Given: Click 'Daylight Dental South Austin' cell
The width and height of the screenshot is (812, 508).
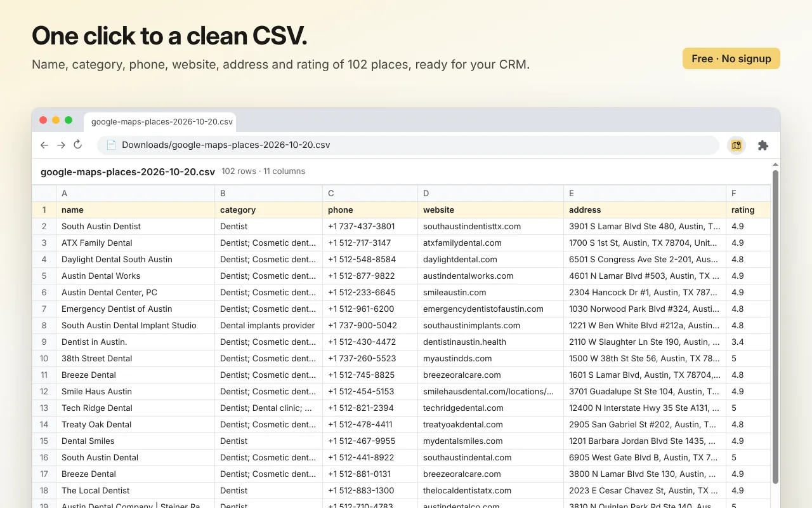Looking at the screenshot, I should [136, 259].
